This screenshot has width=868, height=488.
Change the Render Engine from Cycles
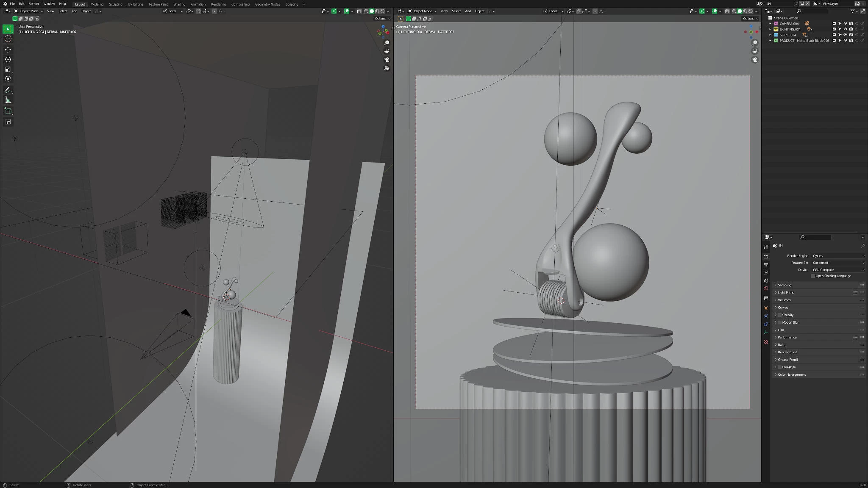click(838, 255)
